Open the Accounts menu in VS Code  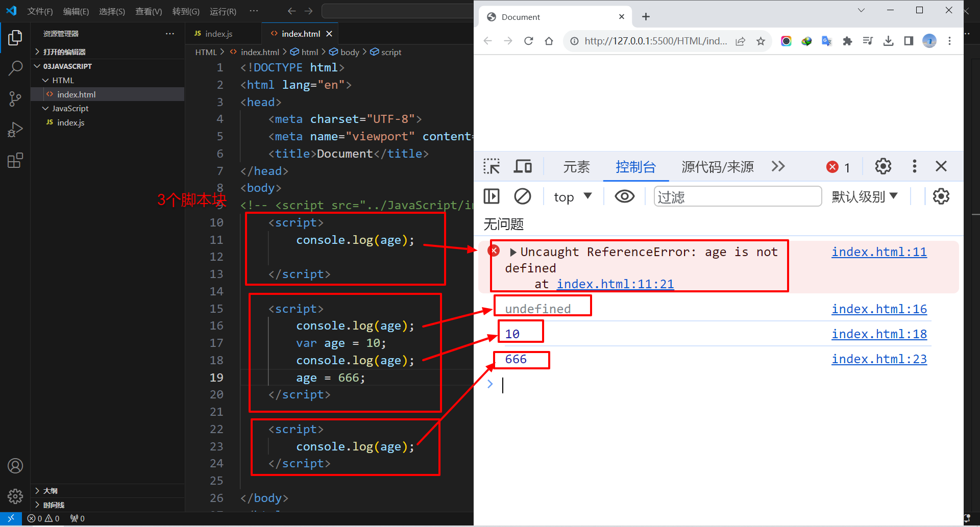pos(15,466)
